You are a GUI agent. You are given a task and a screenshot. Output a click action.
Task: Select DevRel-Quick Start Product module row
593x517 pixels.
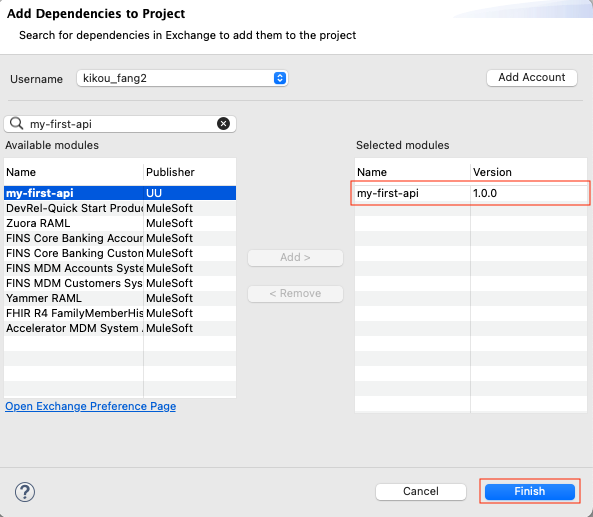120,208
